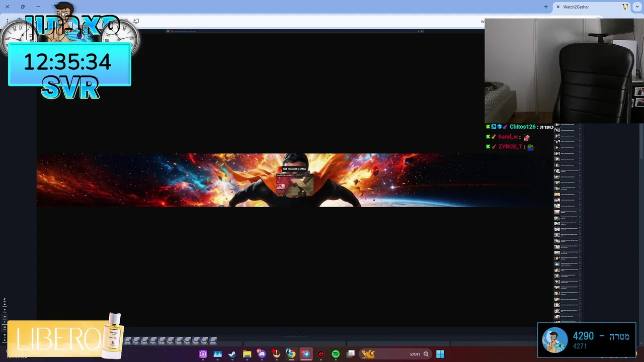Viewport: 644px width, 362px height.
Task: Open a new browser tab
Action: click(x=546, y=7)
